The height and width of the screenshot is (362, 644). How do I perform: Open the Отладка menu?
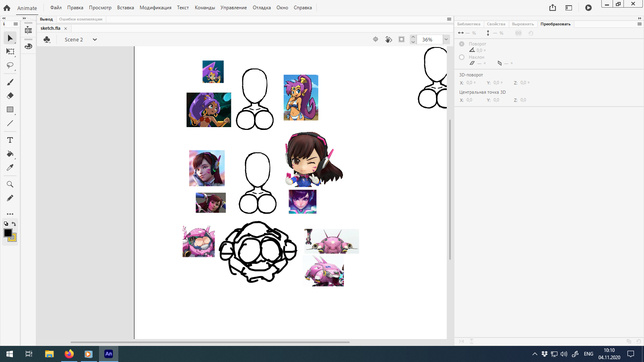(x=262, y=8)
